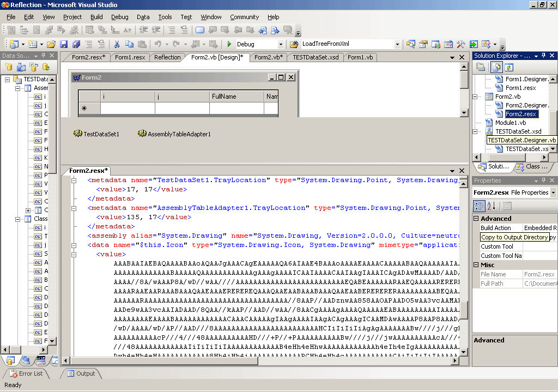Click the Undo arrow icon

point(157,44)
